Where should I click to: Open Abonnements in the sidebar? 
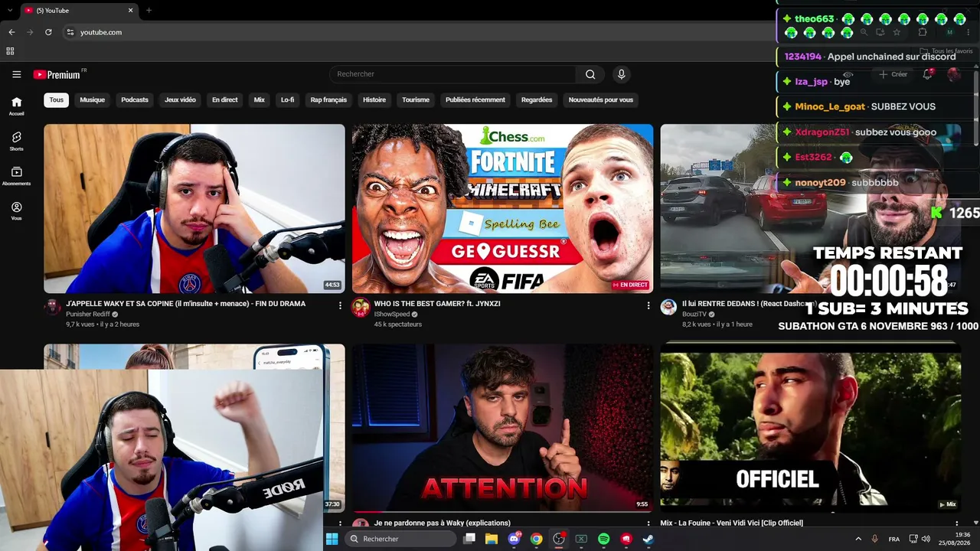tap(16, 176)
